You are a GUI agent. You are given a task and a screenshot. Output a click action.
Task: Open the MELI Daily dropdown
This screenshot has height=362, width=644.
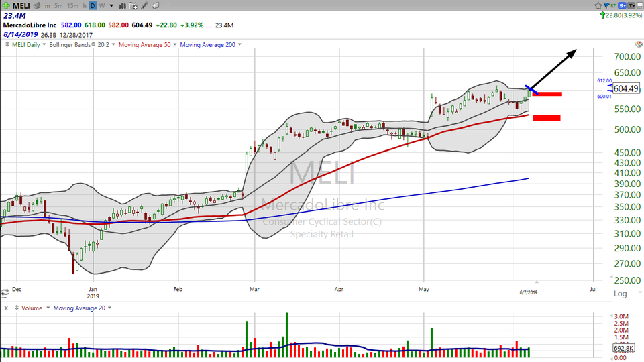[44, 44]
